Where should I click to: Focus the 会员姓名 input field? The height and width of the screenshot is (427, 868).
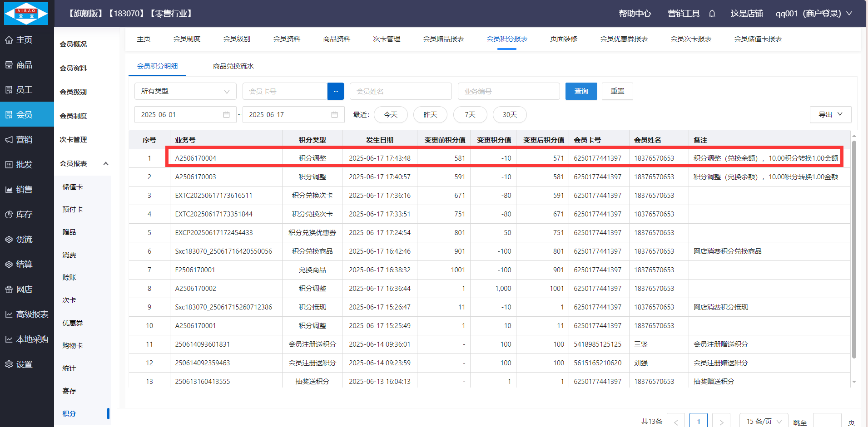coord(401,91)
